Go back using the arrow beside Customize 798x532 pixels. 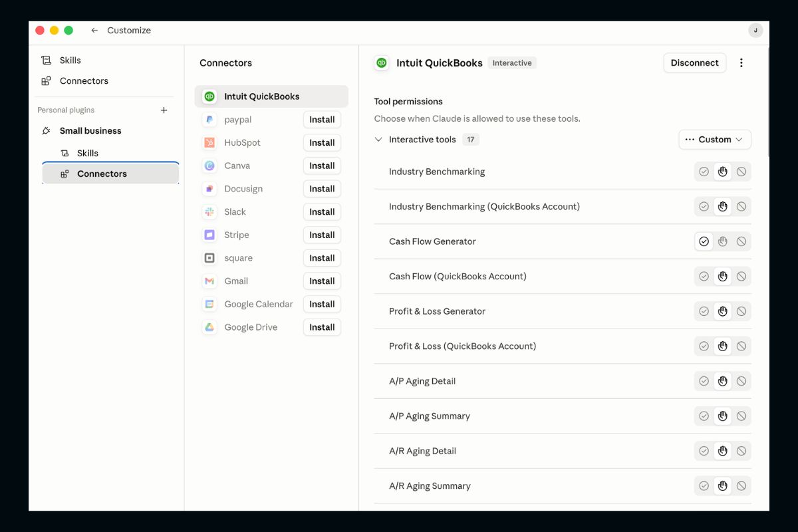94,31
